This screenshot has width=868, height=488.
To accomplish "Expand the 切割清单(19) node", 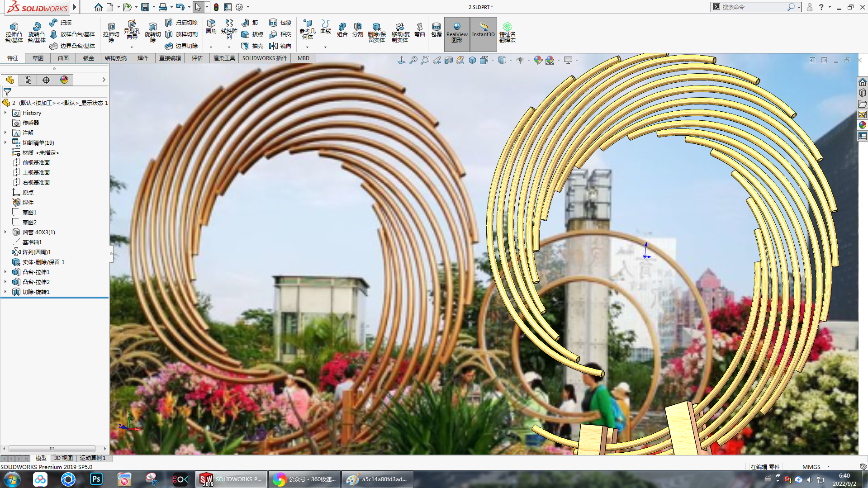I will 5,142.
